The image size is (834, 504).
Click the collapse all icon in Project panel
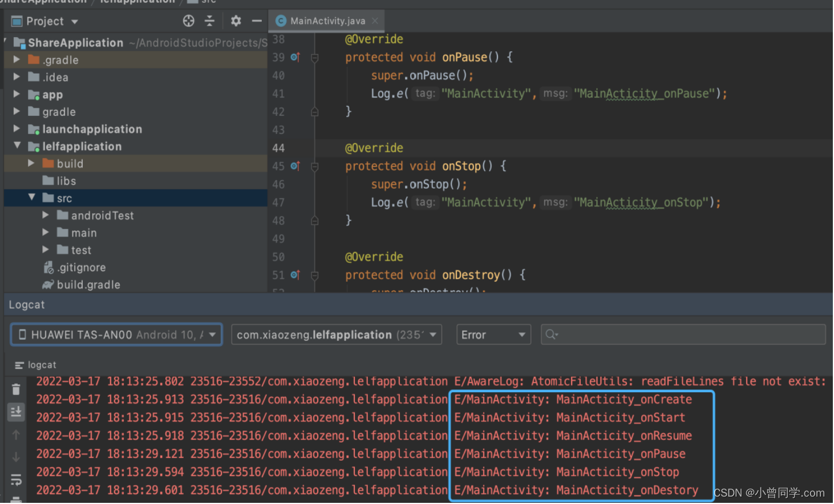[x=210, y=21]
